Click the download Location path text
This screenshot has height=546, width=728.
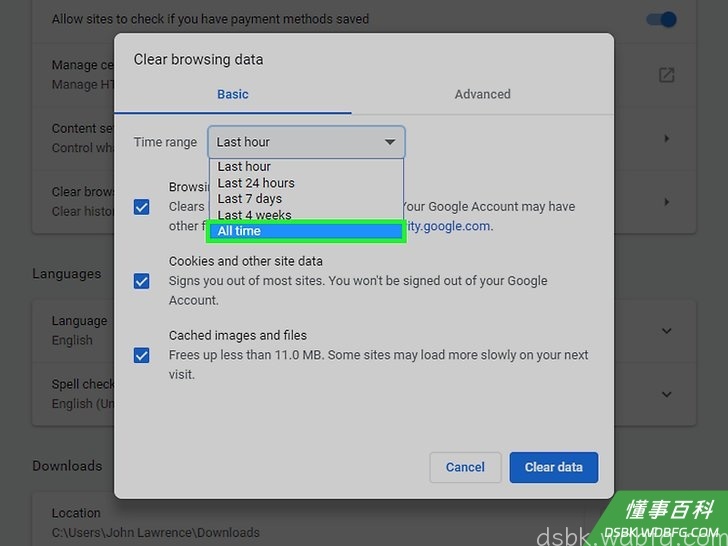point(156,533)
